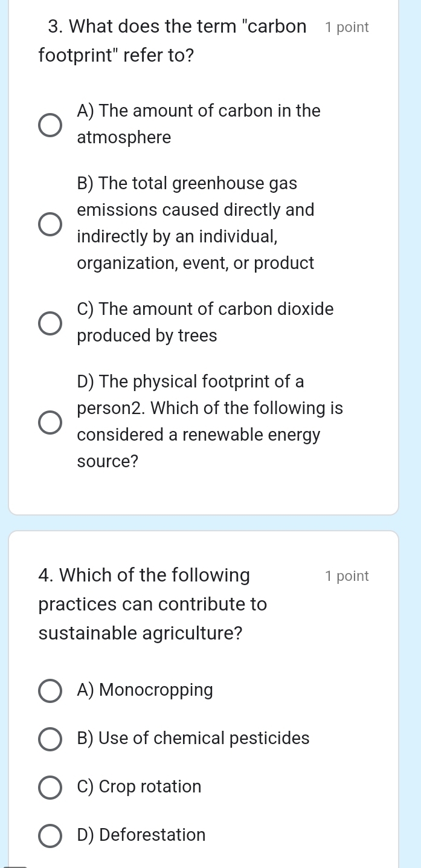Screen dimensions: 421x868
Task: Click option B greenhouse gas emissions text label
Action: pos(196,223)
